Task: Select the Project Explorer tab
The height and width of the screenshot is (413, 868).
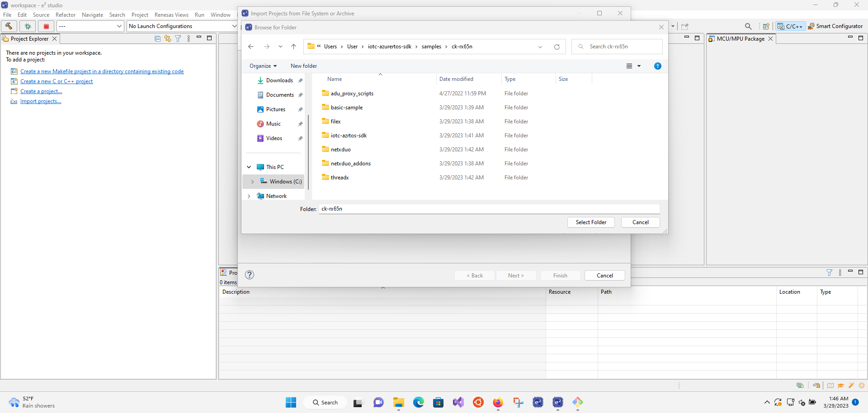Action: 29,39
